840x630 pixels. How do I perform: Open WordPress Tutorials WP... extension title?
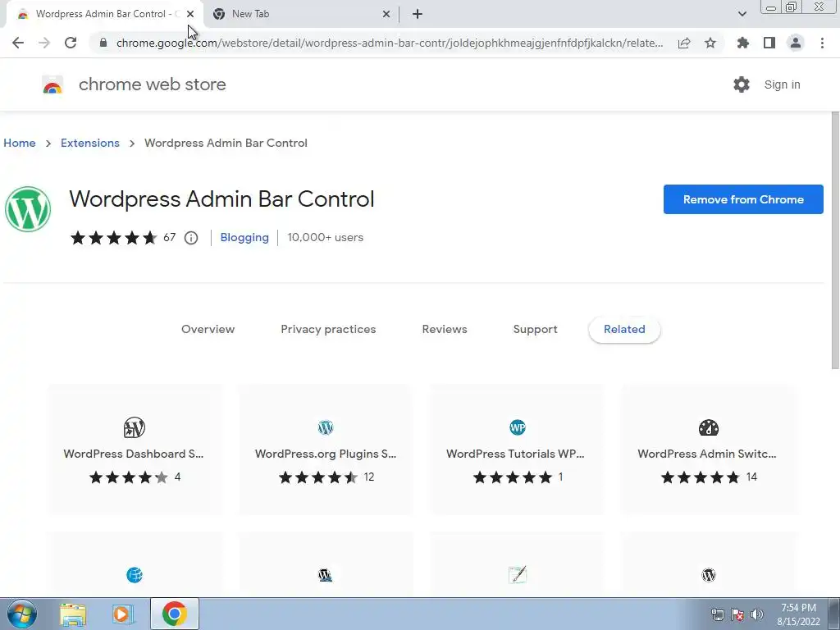[515, 454]
